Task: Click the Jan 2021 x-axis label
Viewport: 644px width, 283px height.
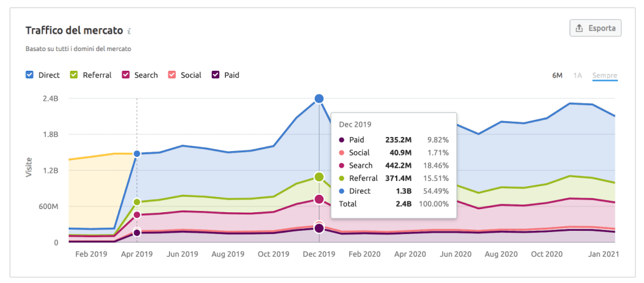Action: pyautogui.click(x=603, y=254)
